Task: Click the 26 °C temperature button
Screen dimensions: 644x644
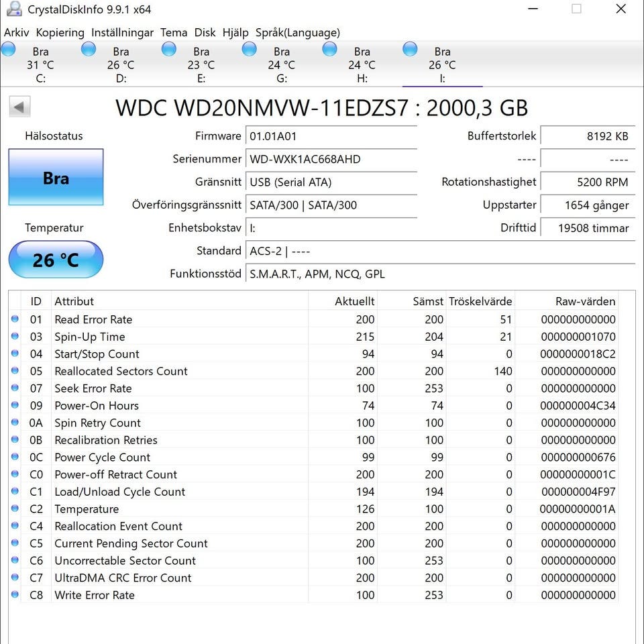Action: click(56, 260)
